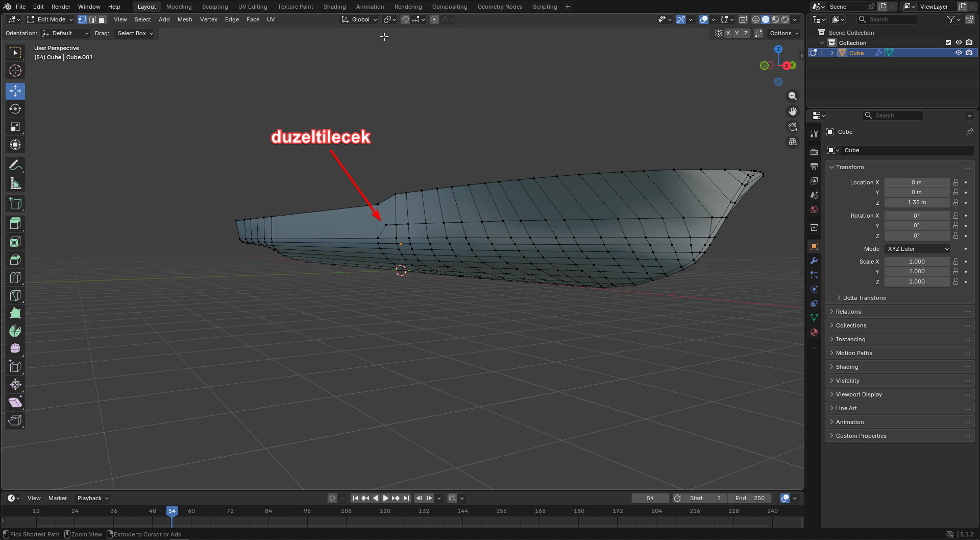Open the Mesh menu
The image size is (980, 540).
coord(185,19)
